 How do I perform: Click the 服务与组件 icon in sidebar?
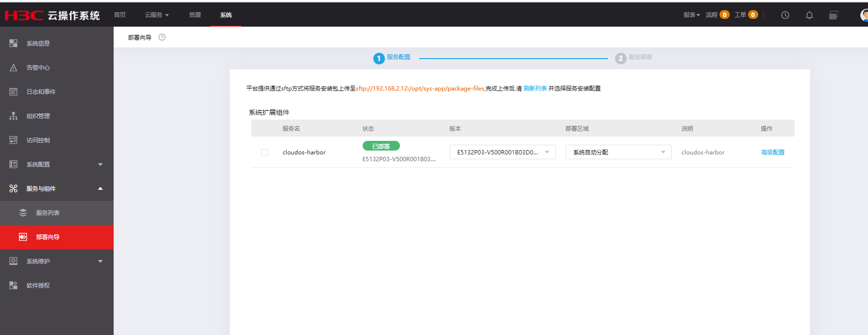pos(14,189)
